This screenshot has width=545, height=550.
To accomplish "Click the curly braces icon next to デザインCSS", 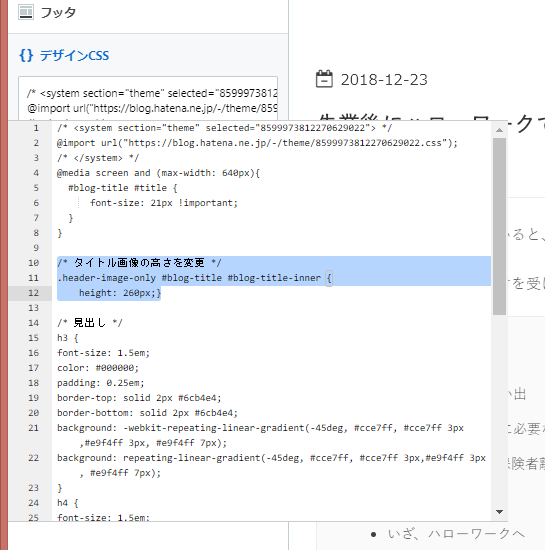I will 26,55.
